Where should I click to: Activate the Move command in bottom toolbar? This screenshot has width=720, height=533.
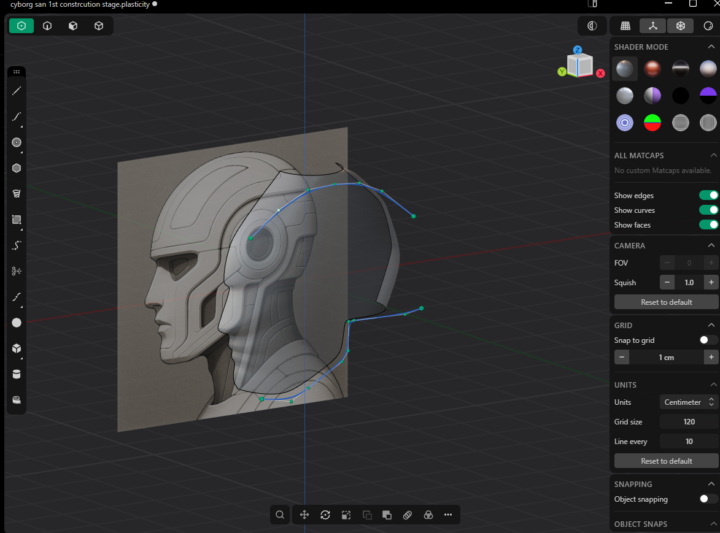[x=304, y=515]
